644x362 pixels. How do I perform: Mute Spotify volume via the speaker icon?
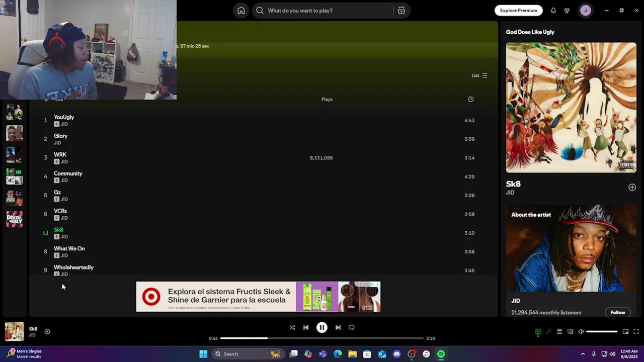[x=581, y=332]
